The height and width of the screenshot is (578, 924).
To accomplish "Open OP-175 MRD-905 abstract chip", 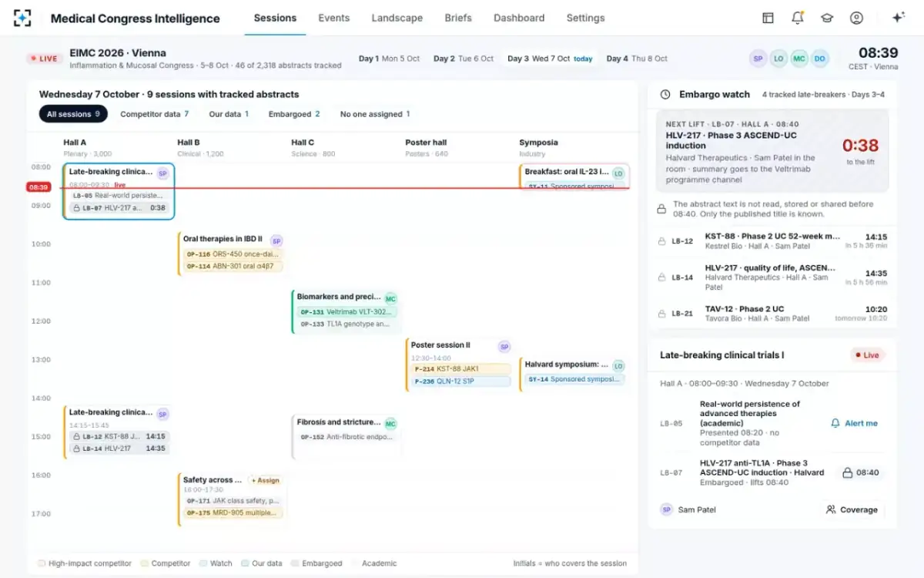I will click(233, 512).
